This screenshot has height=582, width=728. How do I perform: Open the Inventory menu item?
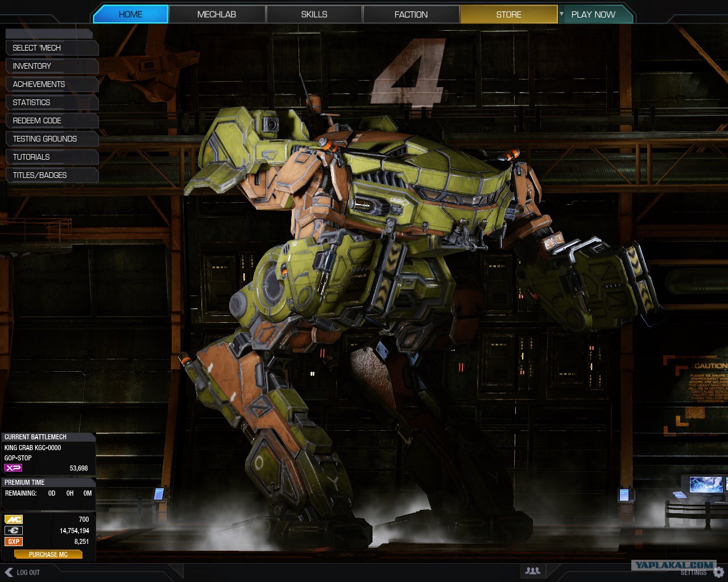point(52,66)
